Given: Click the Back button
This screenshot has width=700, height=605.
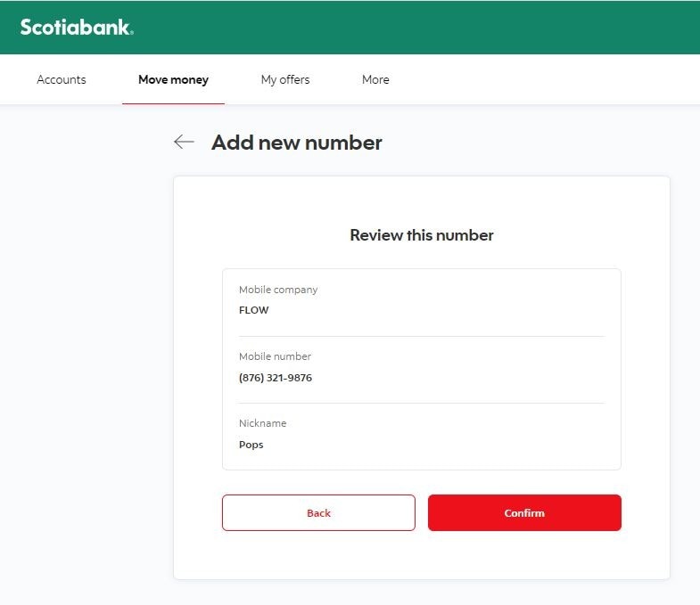Looking at the screenshot, I should point(318,512).
